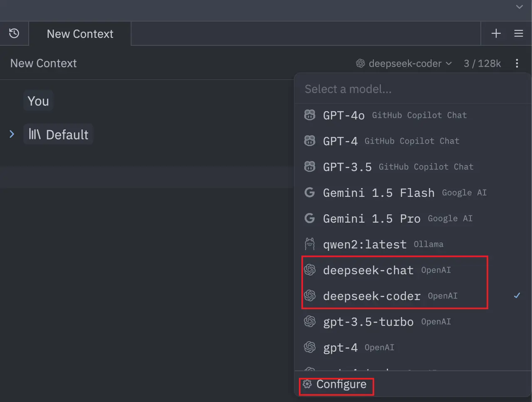
Task: Add a new context with plus icon
Action: tap(496, 34)
